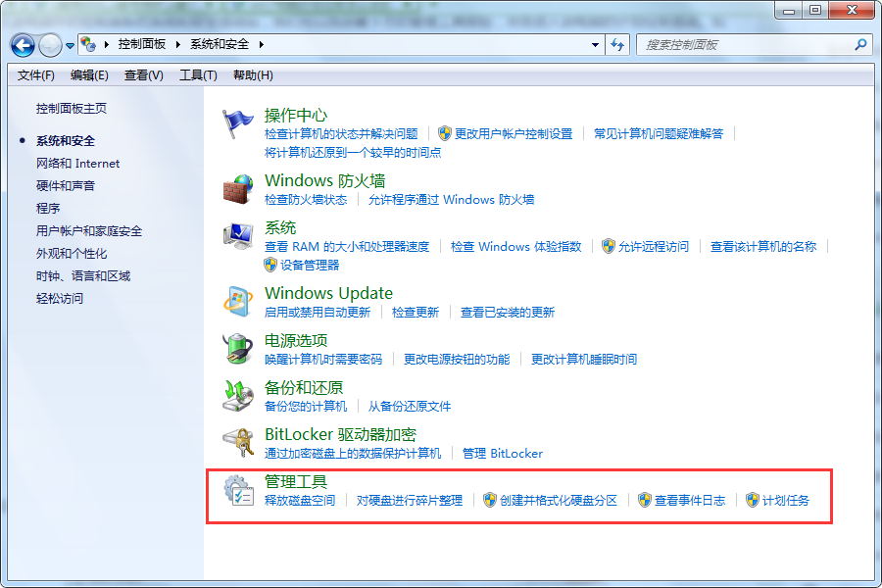Select 网络和 Internet in the sidebar
The width and height of the screenshot is (882, 588).
pos(77,164)
